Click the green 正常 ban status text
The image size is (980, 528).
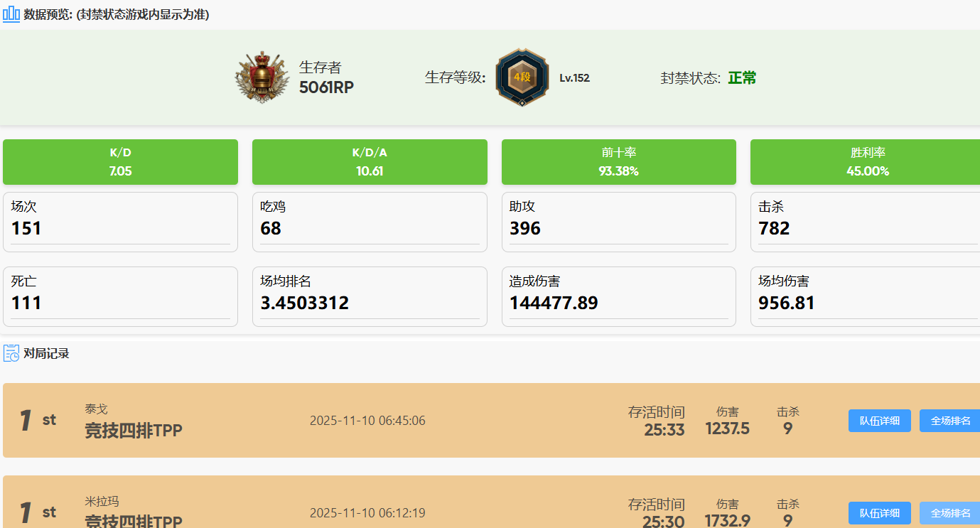coord(742,78)
